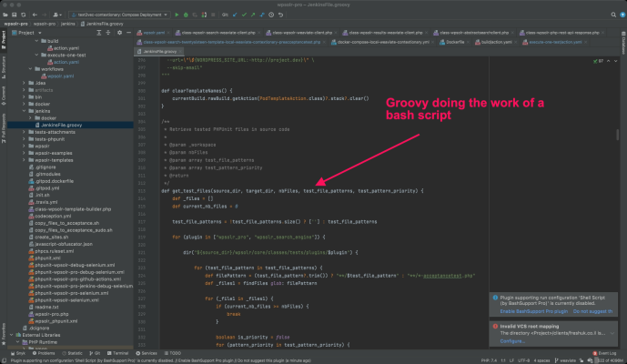
Task: Click the jenkins breadcrumb in navigation bar
Action: click(67, 24)
